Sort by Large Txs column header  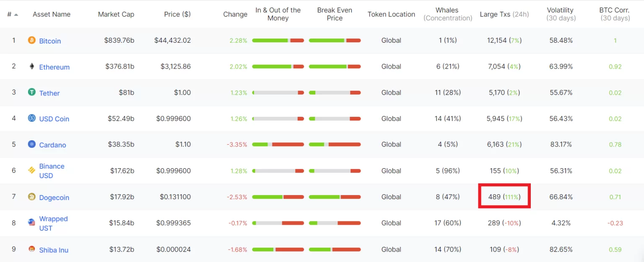[x=504, y=14]
